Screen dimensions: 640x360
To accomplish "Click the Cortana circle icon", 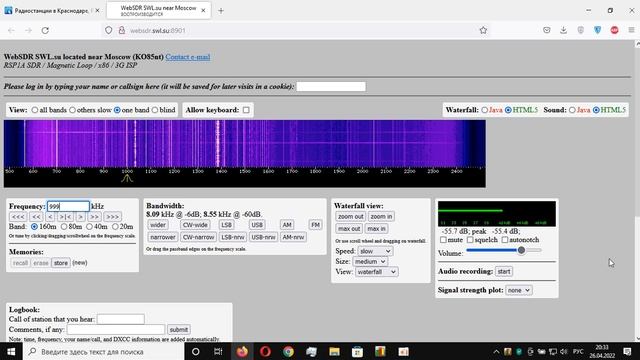I will 196,351.
